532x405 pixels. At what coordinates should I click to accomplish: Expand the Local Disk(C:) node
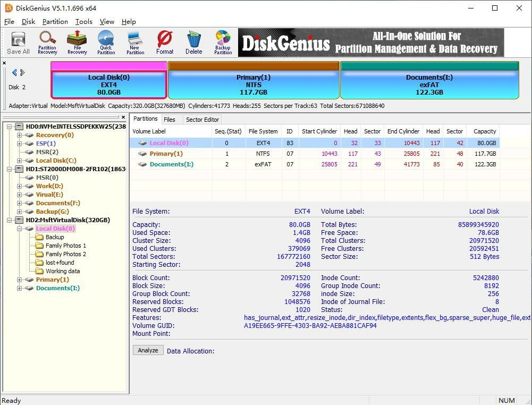(19, 161)
